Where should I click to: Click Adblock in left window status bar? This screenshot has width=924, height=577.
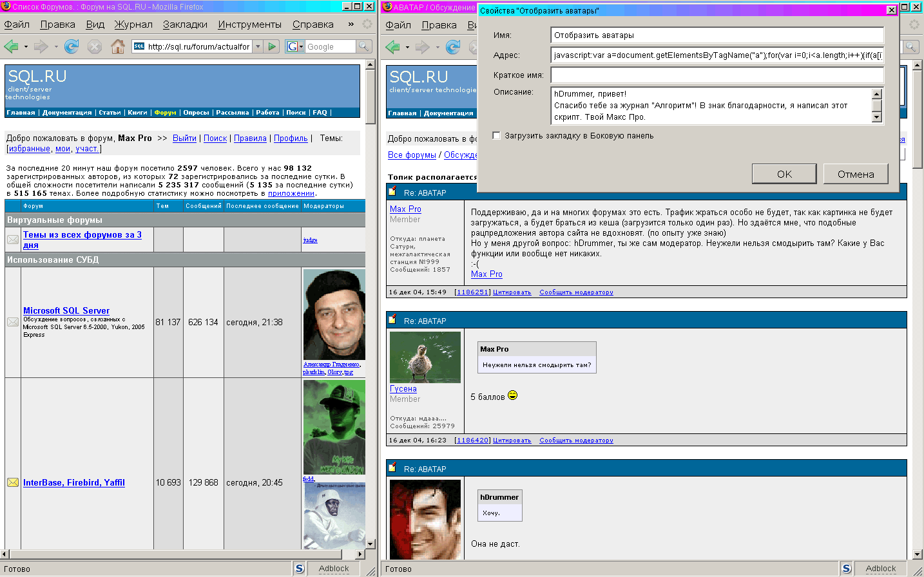pos(333,569)
